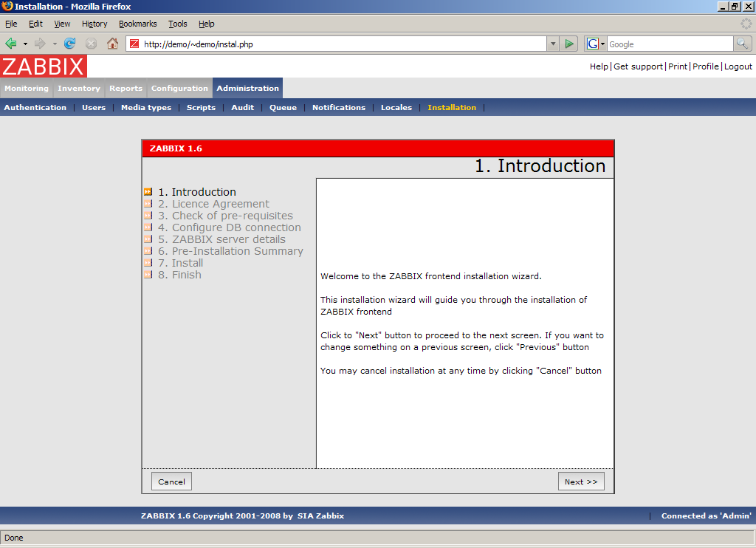
Task: Click the '8. Finish' step text
Action: click(180, 275)
